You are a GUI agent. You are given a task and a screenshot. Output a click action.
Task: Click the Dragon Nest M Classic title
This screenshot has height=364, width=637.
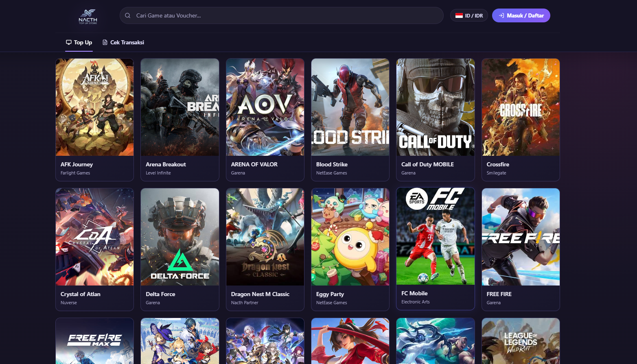260,294
